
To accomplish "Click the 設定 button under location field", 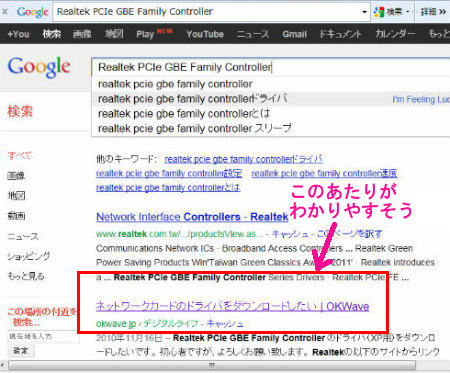I will click(21, 351).
